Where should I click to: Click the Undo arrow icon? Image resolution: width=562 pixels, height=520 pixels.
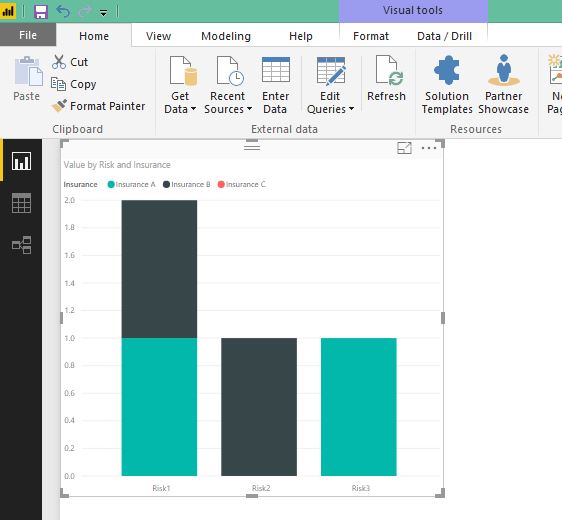63,11
